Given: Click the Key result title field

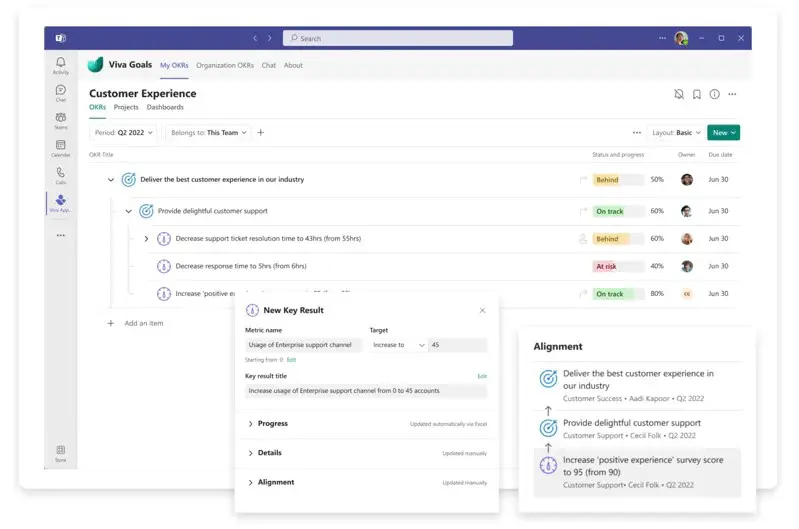Looking at the screenshot, I should pyautogui.click(x=366, y=391).
